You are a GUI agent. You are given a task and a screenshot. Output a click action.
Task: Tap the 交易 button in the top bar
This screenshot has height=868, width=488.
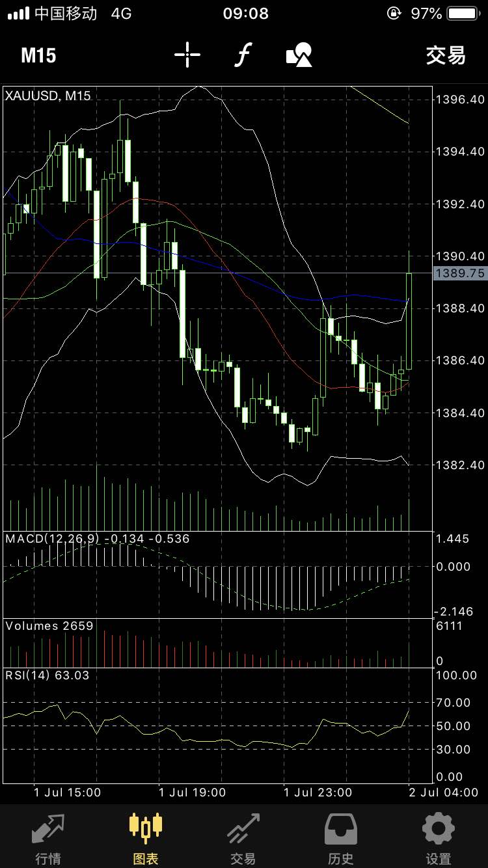(x=446, y=55)
